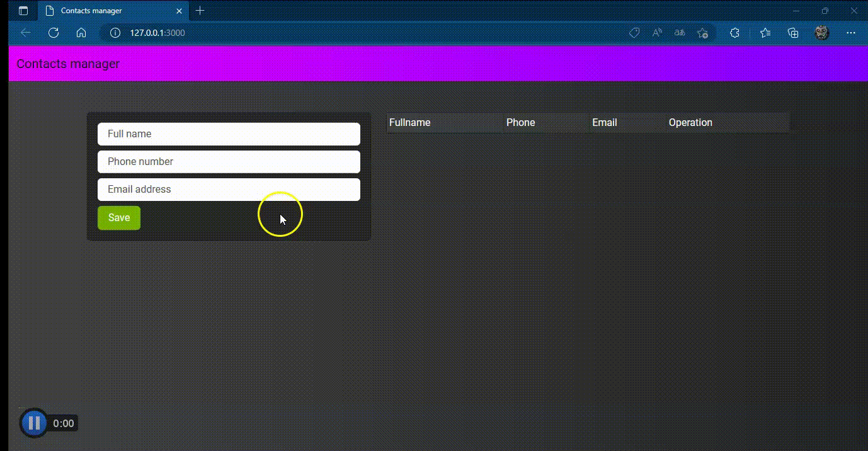Open the Favorites list icon

tap(765, 33)
